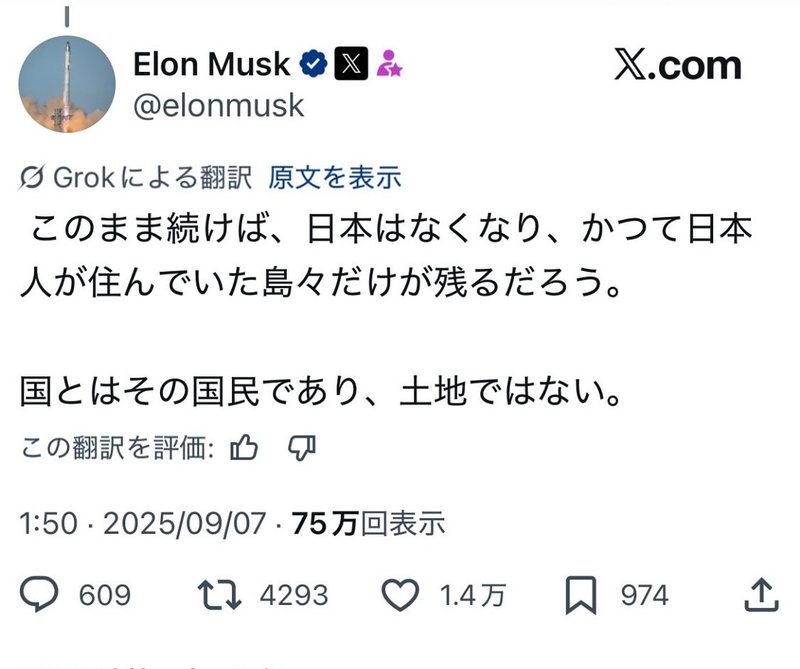Image resolution: width=800 pixels, height=669 pixels.
Task: Click the Grok translation slash-circle icon
Action: 32,178
